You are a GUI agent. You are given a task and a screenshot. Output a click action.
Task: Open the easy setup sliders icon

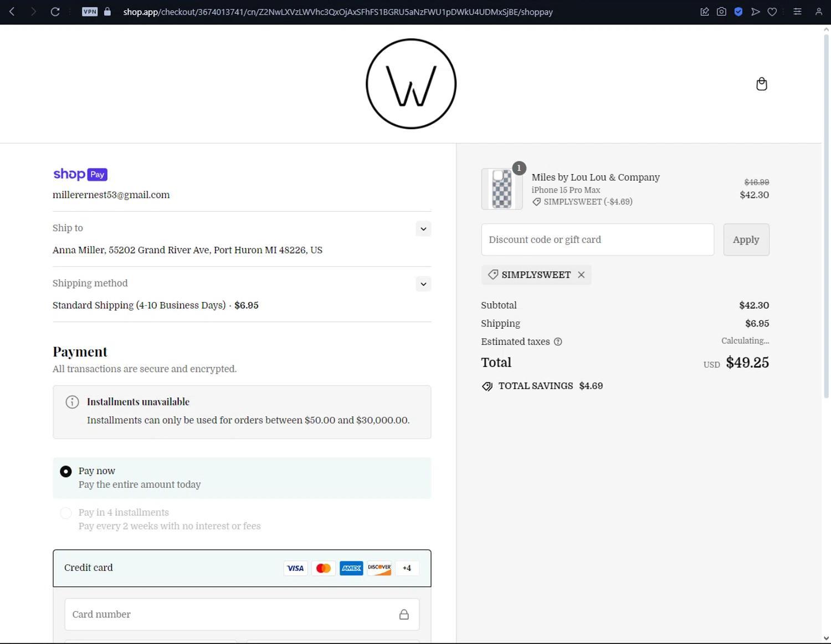[797, 12]
